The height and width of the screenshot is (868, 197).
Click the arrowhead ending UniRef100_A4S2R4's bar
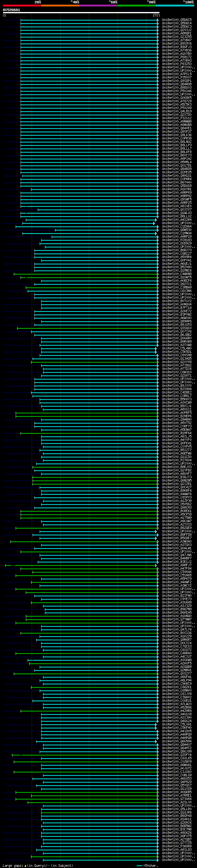pos(156,220)
